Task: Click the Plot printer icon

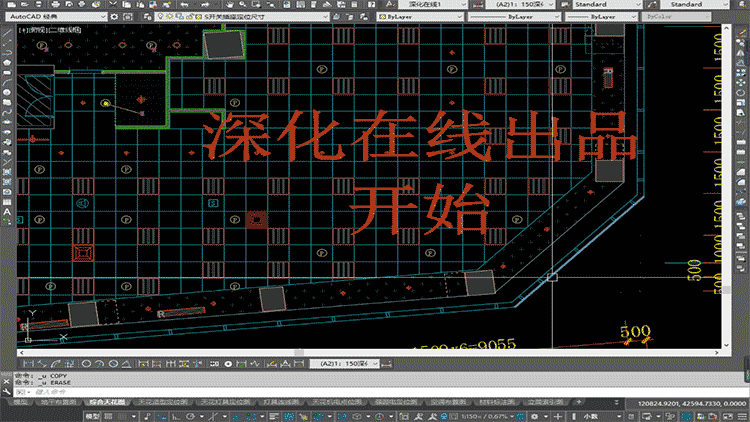Action: [55, 4]
